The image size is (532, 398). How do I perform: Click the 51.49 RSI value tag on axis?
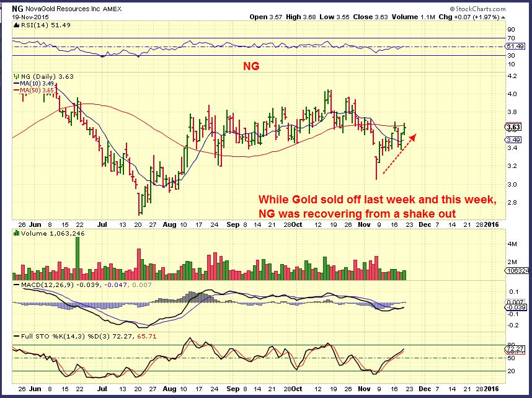(515, 46)
